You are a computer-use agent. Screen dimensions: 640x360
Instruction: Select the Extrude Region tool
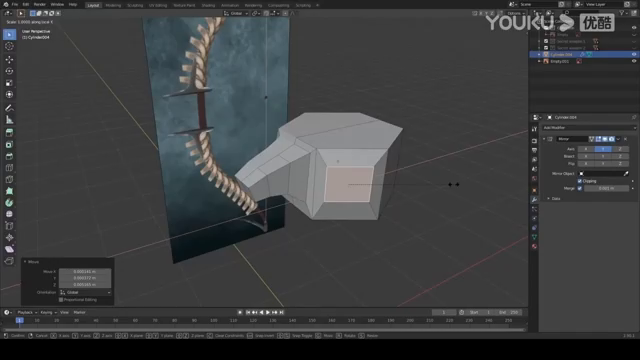point(9,133)
